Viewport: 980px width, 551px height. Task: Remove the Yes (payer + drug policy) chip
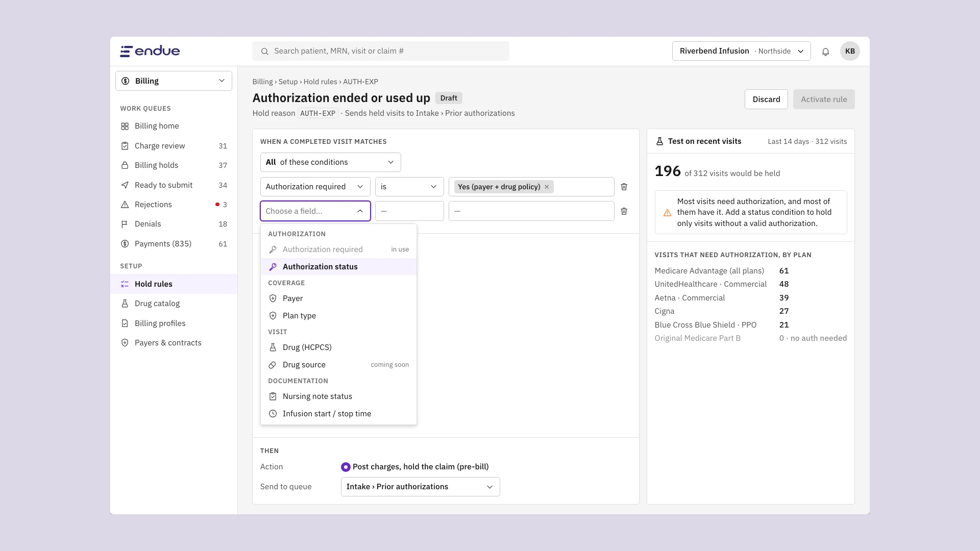point(547,187)
